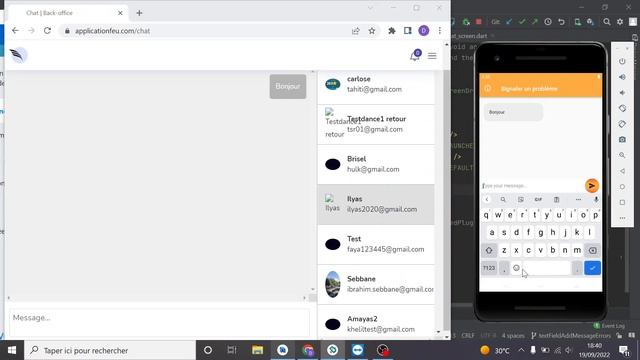The height and width of the screenshot is (360, 640).
Task: Close the Chat | Back-office tab
Action: [x=120, y=13]
